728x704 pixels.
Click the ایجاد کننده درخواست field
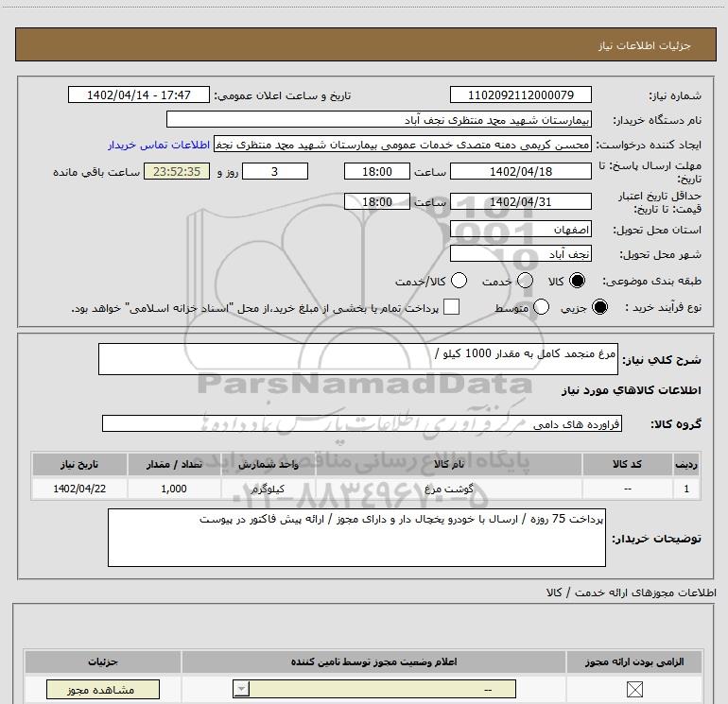click(403, 145)
